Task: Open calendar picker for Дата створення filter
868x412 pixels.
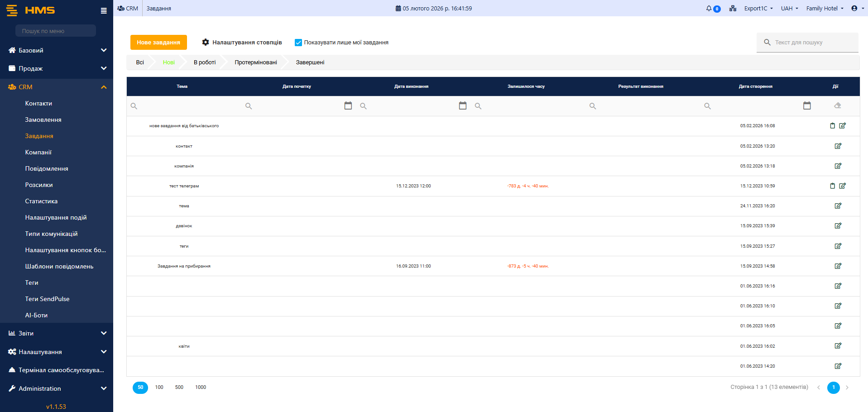Action: [806, 105]
